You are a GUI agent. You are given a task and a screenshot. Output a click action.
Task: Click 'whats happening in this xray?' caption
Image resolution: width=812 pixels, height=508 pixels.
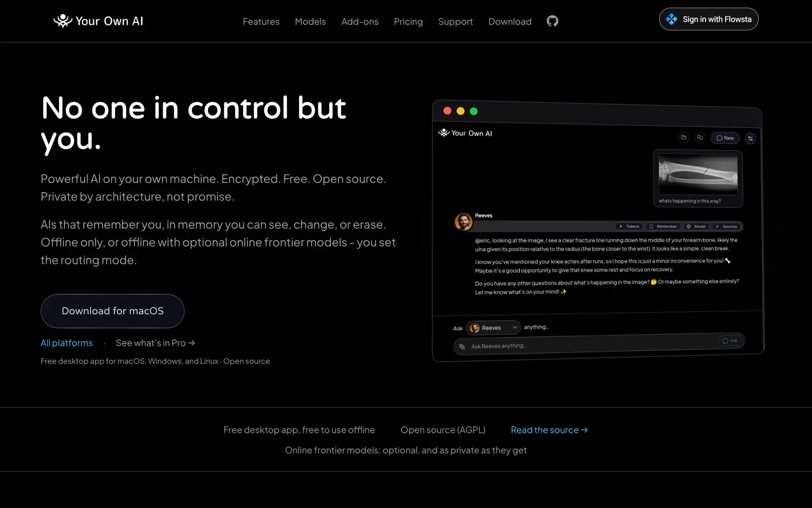[x=689, y=201]
